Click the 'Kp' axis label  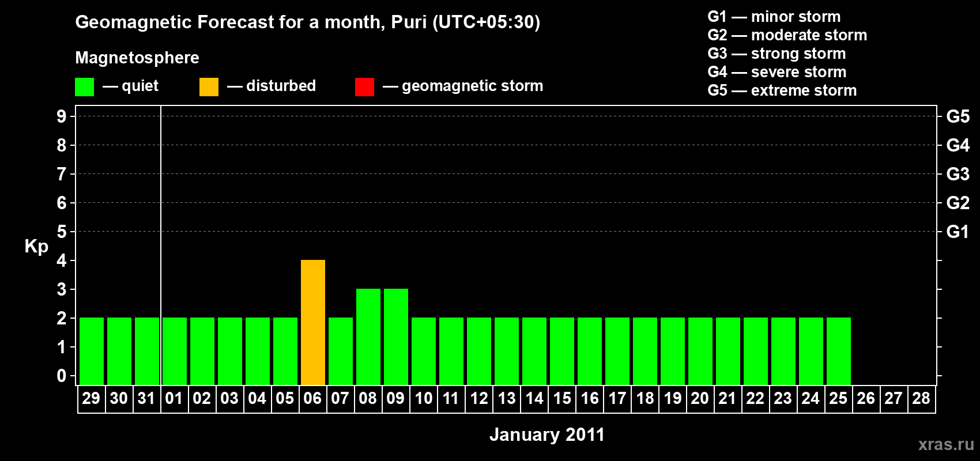[x=36, y=247]
